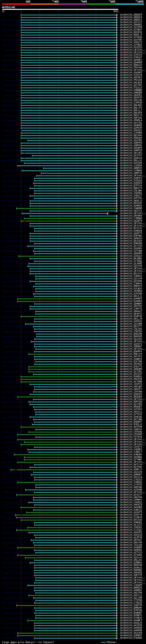Select hit label UniRef100_C4WKN8

131,208
